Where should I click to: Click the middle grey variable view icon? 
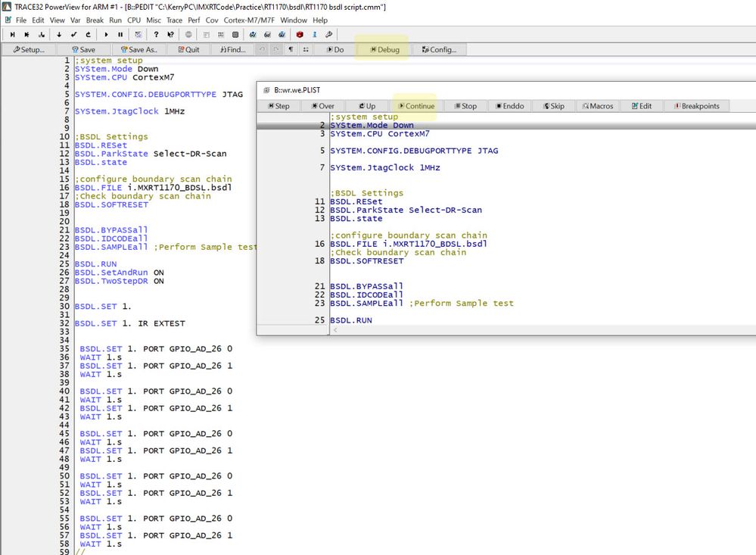pyautogui.click(x=268, y=35)
